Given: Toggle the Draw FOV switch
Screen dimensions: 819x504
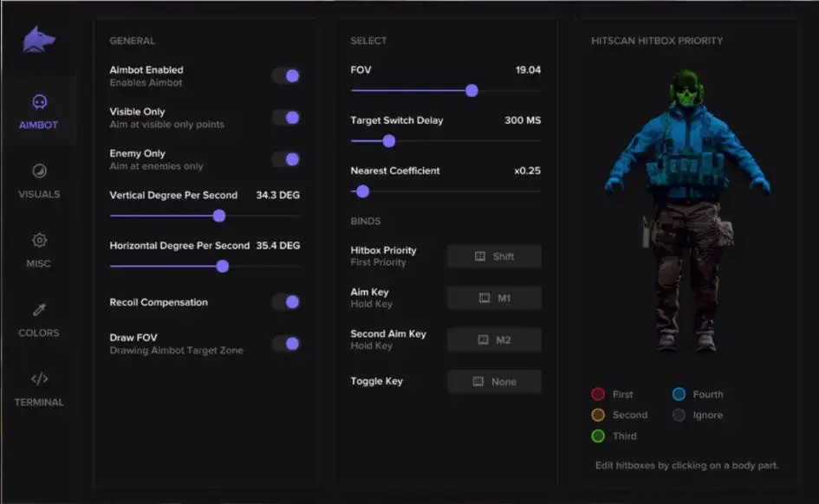Looking at the screenshot, I should click(286, 344).
